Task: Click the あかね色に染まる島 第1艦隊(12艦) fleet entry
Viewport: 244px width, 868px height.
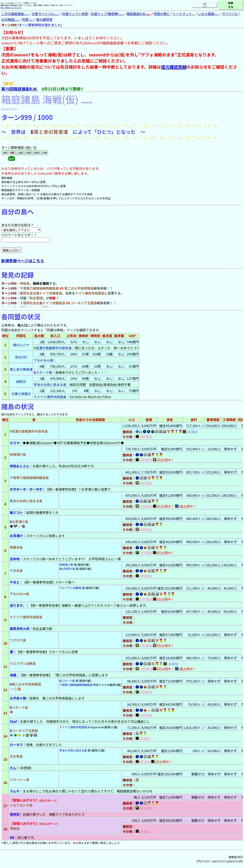Action: 82,751
